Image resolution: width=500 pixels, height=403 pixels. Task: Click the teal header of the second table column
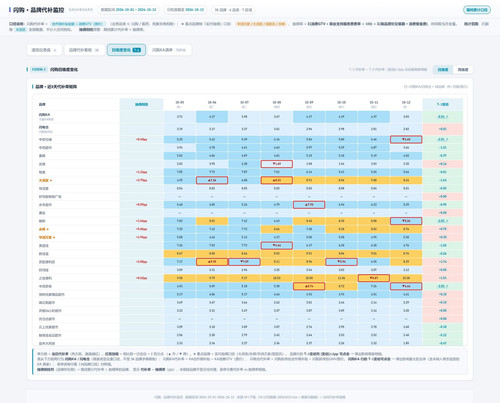click(x=141, y=104)
